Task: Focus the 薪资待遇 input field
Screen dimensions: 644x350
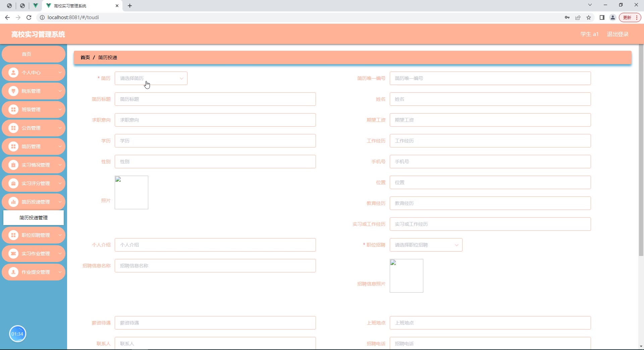Action: pos(215,323)
